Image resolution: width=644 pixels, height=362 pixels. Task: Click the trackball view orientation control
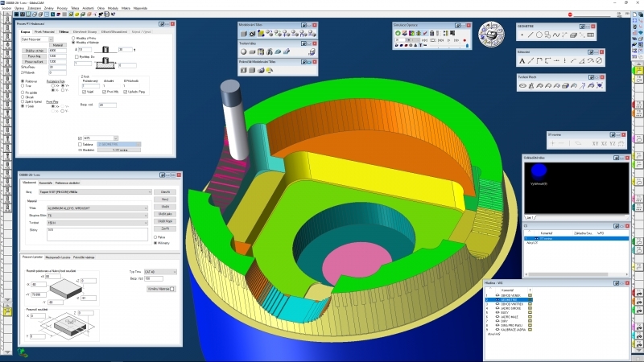click(x=492, y=35)
